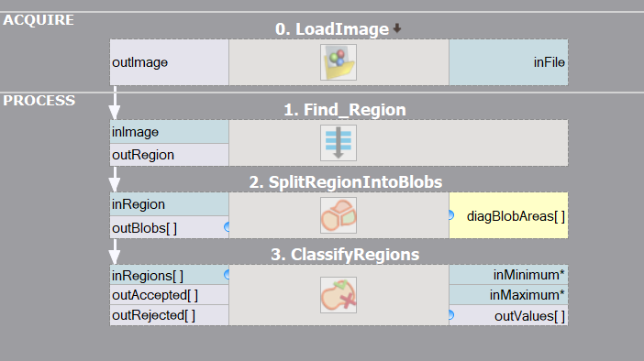Viewport: 644px width, 361px height.
Task: Click the outRejected[ ] output port
Action: [169, 315]
